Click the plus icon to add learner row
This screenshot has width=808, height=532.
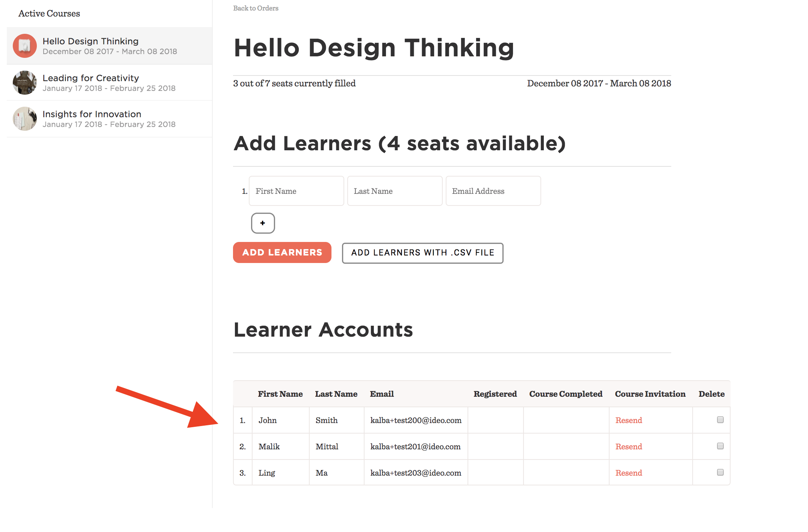[263, 223]
